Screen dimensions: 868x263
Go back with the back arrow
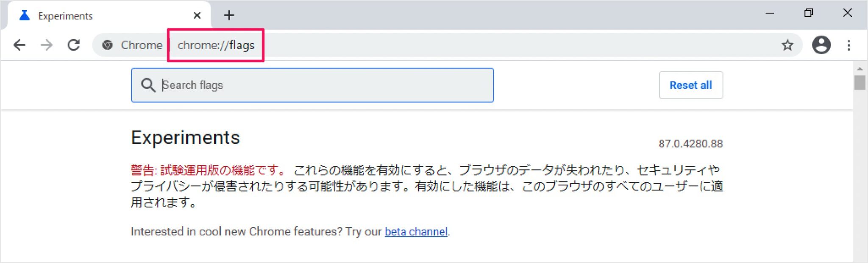point(19,45)
